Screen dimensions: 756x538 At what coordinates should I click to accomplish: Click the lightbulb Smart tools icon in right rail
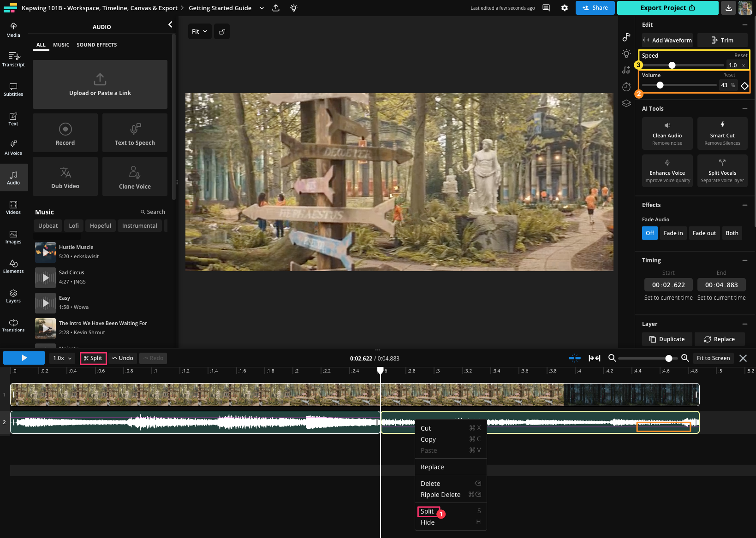coord(626,53)
